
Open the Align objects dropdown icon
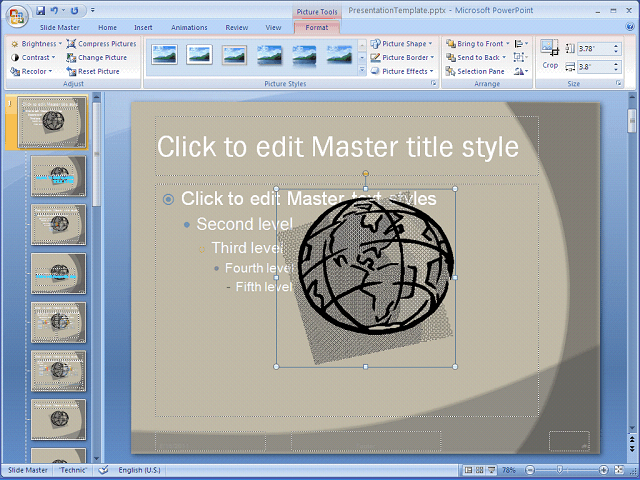coord(521,44)
